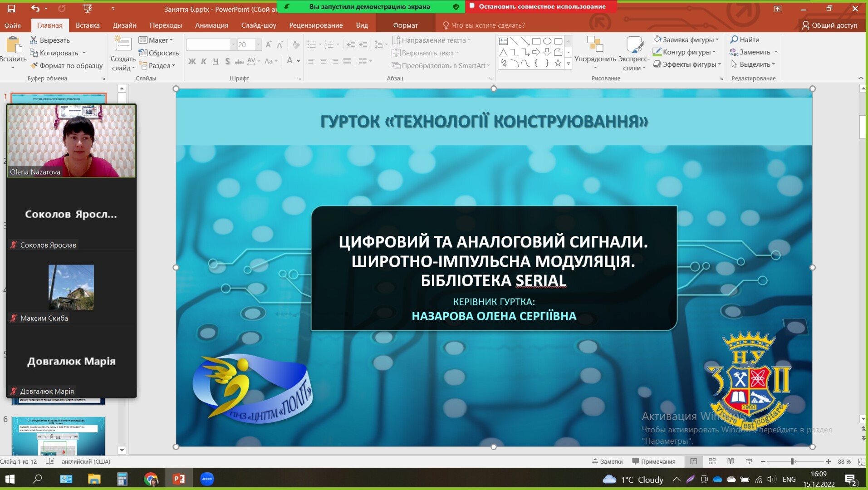The image size is (868, 490).
Task: Click the Save icon in title bar
Action: (x=11, y=9)
